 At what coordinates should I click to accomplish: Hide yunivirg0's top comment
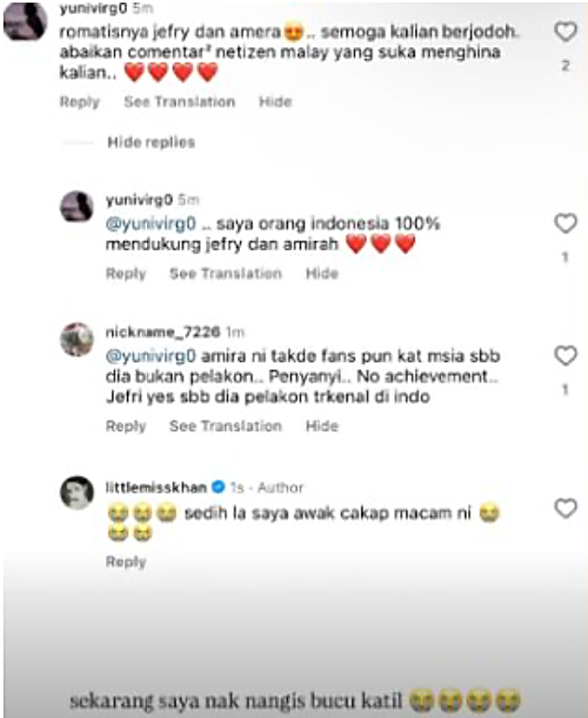(x=275, y=101)
